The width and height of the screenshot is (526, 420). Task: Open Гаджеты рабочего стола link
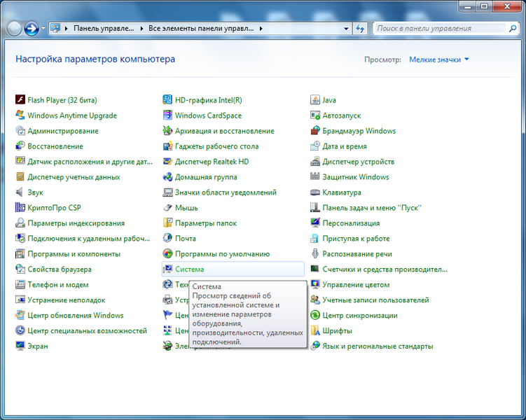click(216, 146)
